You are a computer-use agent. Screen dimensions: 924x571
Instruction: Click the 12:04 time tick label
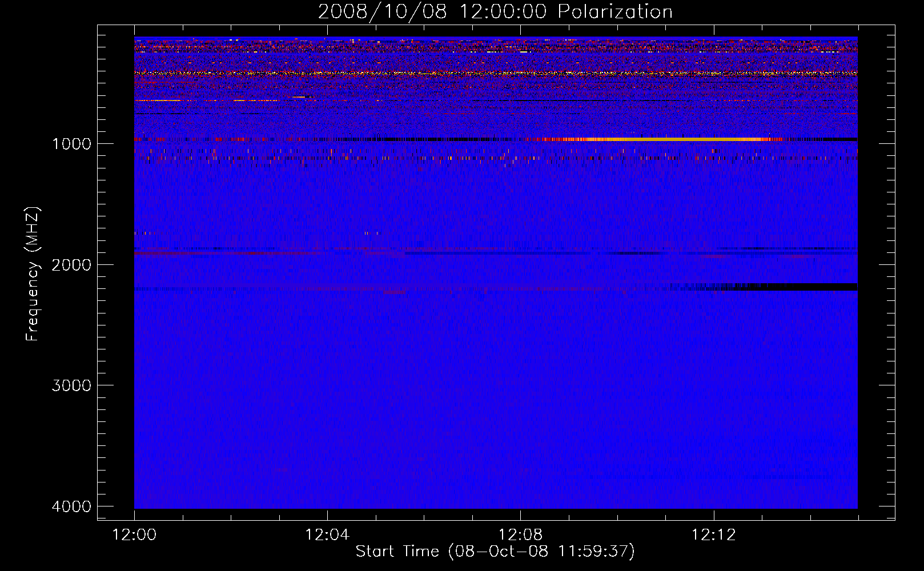click(327, 535)
